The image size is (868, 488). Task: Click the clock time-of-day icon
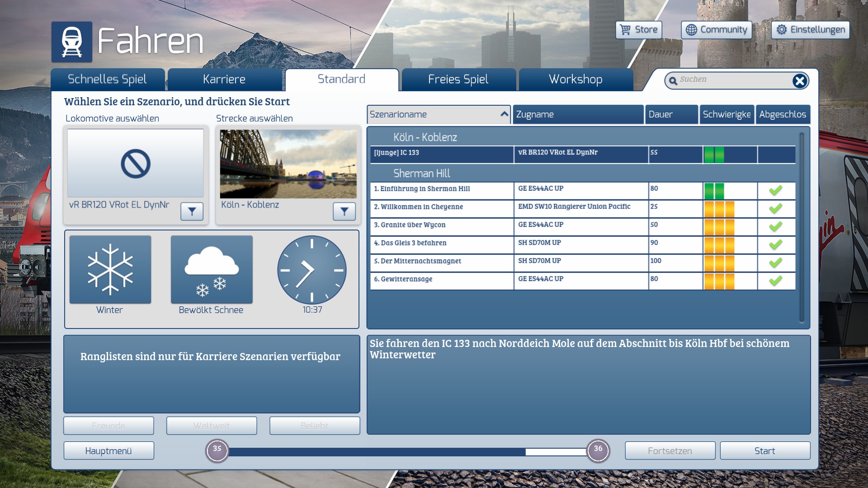tap(312, 270)
